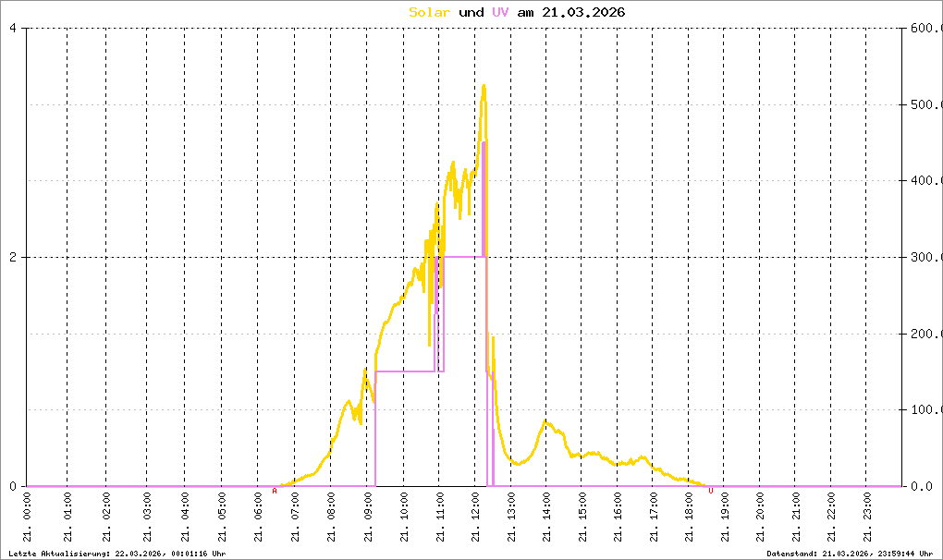Screen dimensions: 943x560
Task: Click the time label '21. 03:00'
Action: point(146,517)
